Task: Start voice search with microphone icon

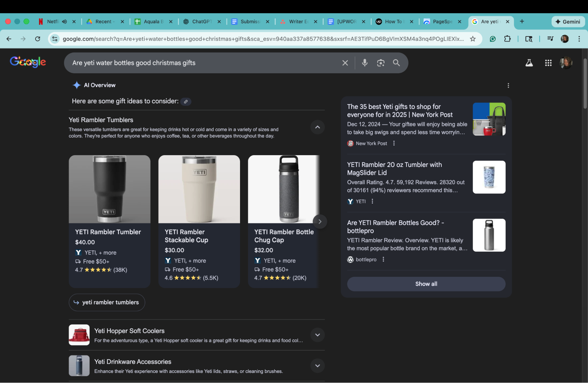Action: click(x=365, y=63)
